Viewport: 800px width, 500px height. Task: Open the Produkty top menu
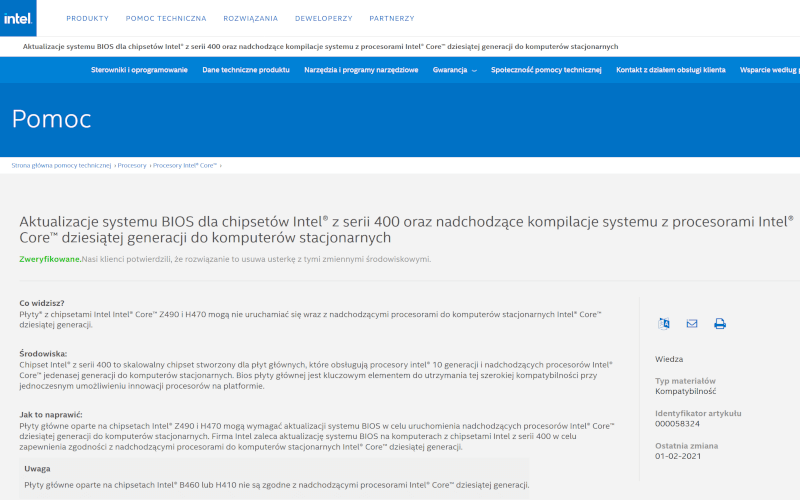coord(87,18)
